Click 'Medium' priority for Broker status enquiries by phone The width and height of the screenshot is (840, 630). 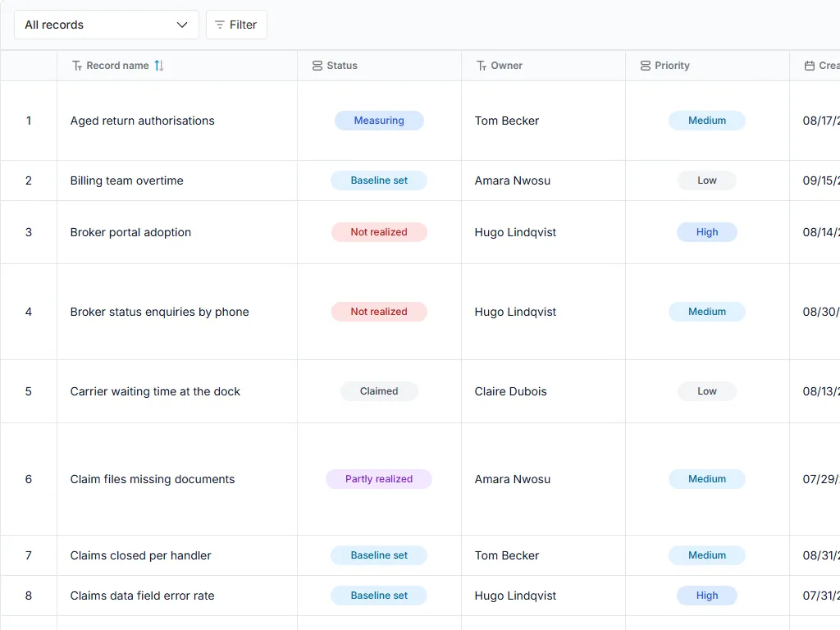707,312
